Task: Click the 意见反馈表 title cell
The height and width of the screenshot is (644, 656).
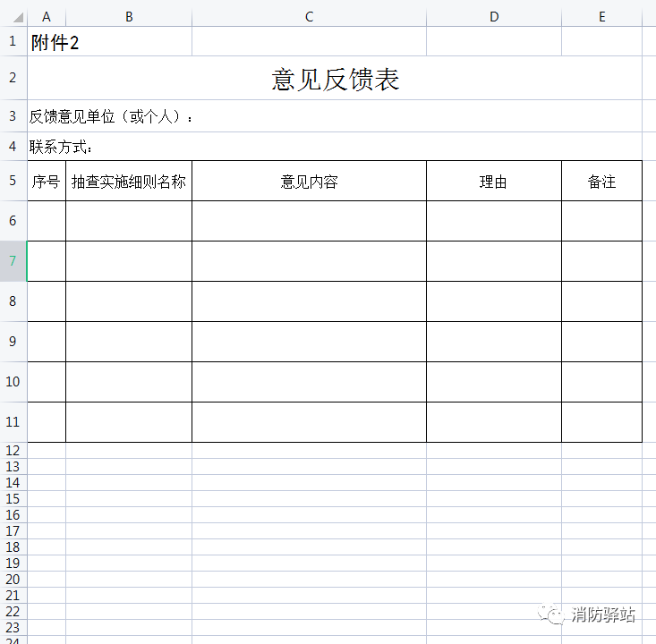Action: pos(336,79)
